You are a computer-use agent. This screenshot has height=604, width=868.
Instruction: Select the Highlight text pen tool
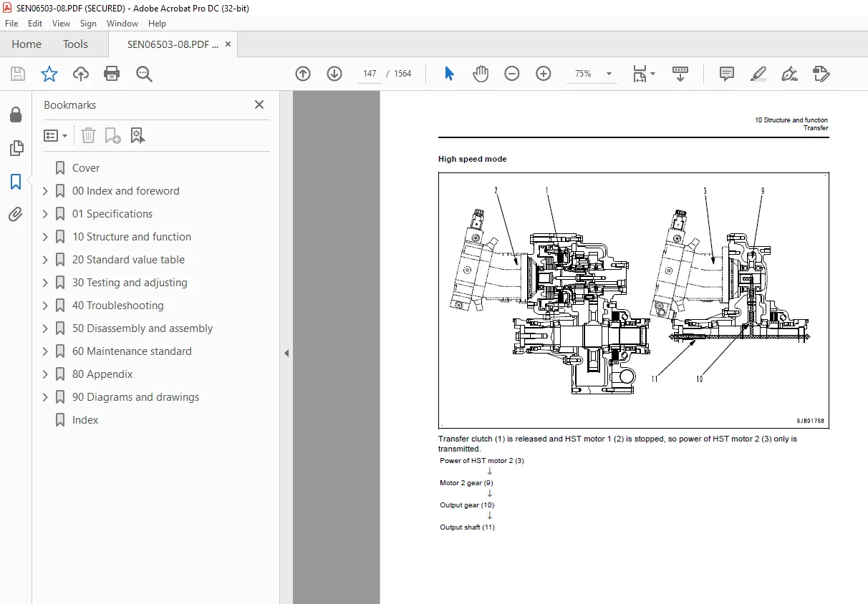click(x=758, y=74)
